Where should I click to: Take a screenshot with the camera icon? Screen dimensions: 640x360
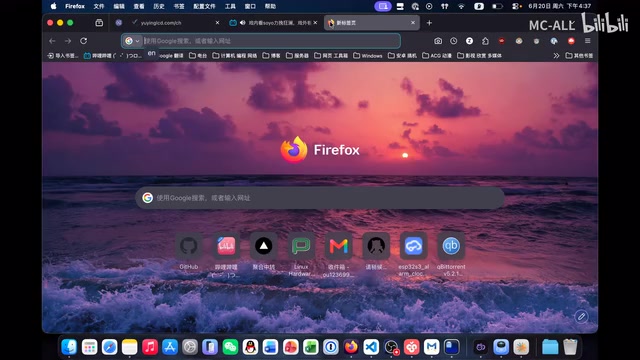coord(438,41)
